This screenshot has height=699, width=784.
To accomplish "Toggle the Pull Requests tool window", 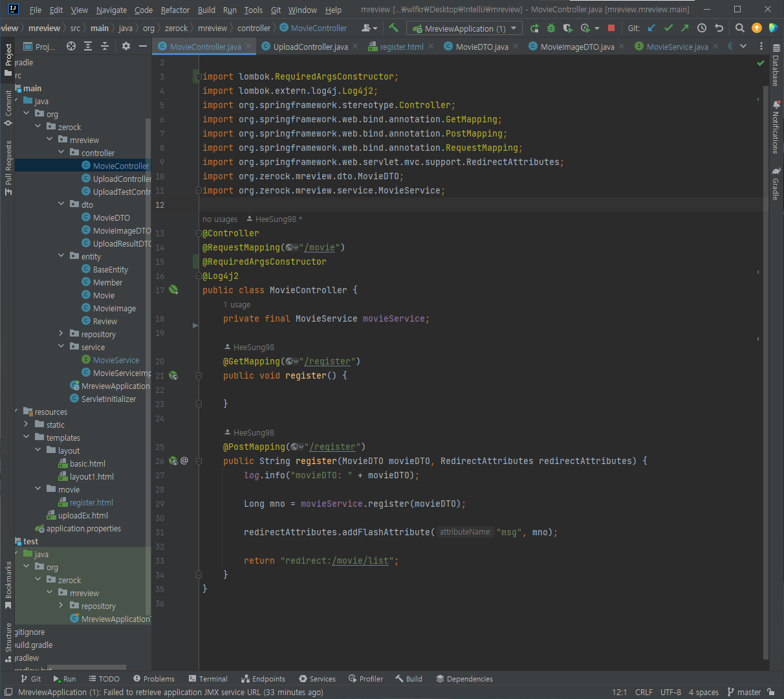I will [8, 167].
